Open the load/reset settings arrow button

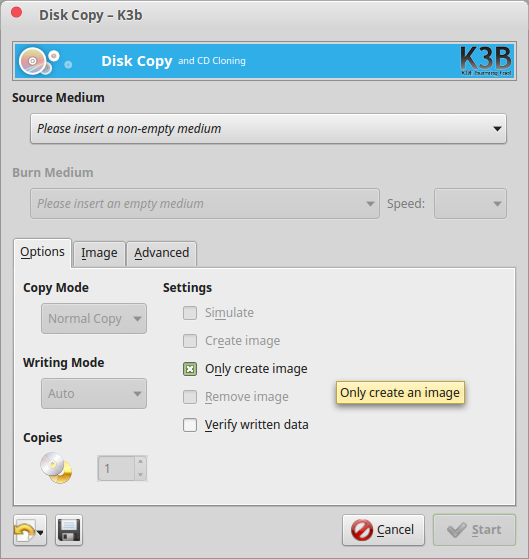point(30,530)
